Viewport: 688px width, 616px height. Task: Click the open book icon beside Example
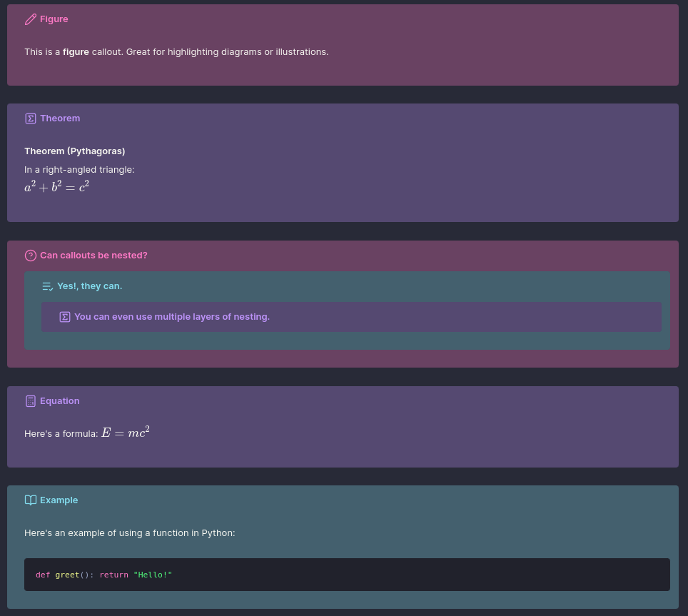(30, 500)
